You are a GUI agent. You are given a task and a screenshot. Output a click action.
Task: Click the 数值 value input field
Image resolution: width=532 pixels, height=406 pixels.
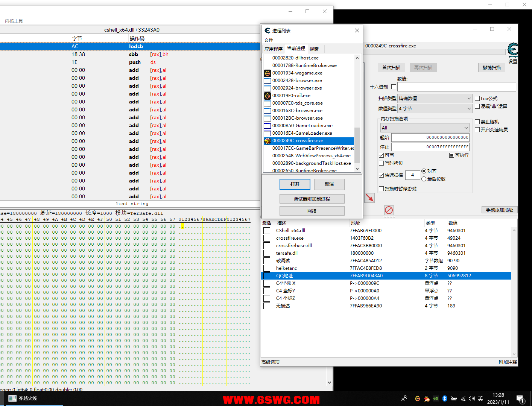(x=457, y=87)
